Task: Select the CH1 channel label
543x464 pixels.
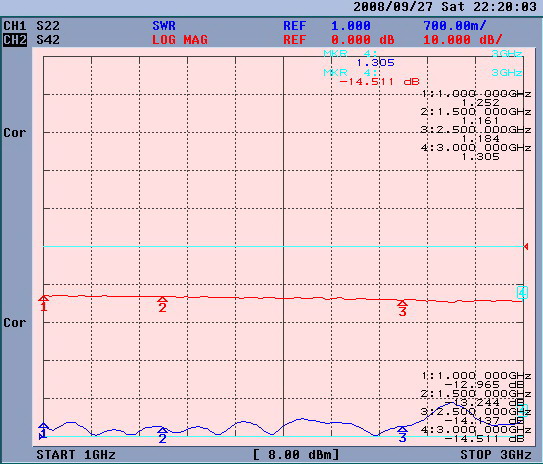Action: (x=15, y=26)
